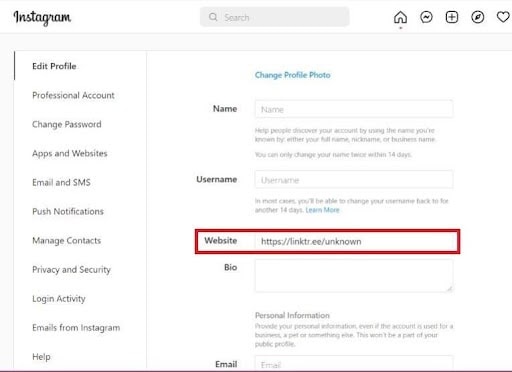Click Change Profile Photo link
The width and height of the screenshot is (512, 372).
click(x=293, y=75)
